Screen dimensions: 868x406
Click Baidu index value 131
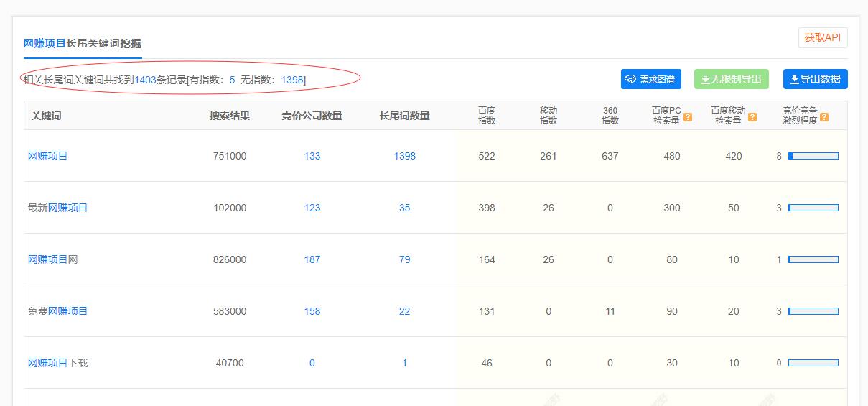point(487,311)
